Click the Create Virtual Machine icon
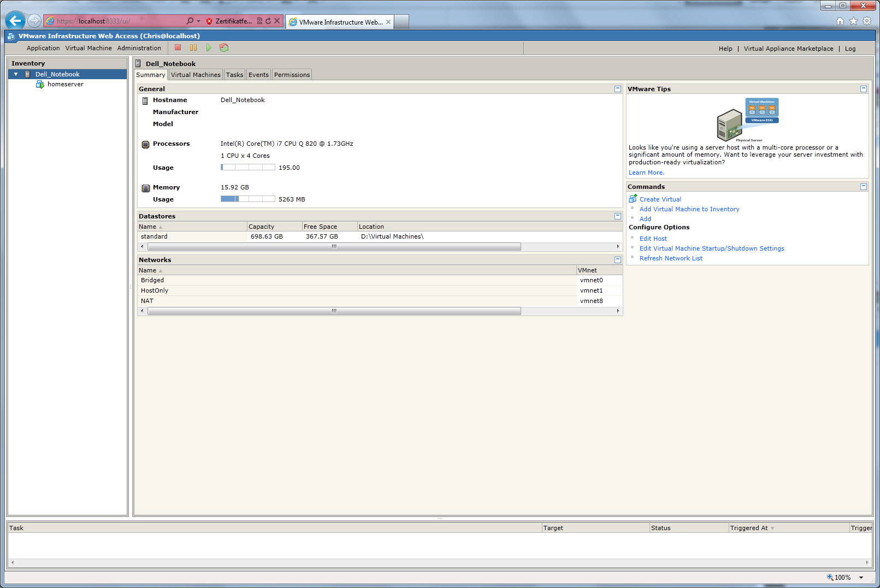This screenshot has height=588, width=880. pyautogui.click(x=633, y=199)
